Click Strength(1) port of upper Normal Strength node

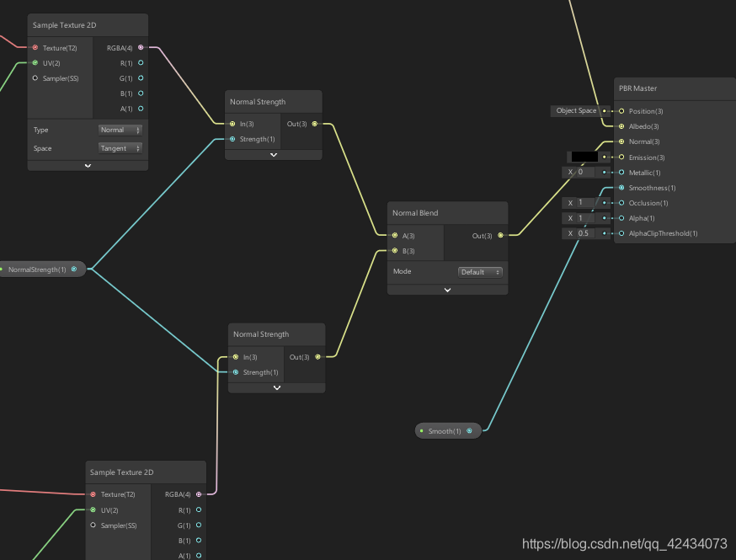click(232, 139)
